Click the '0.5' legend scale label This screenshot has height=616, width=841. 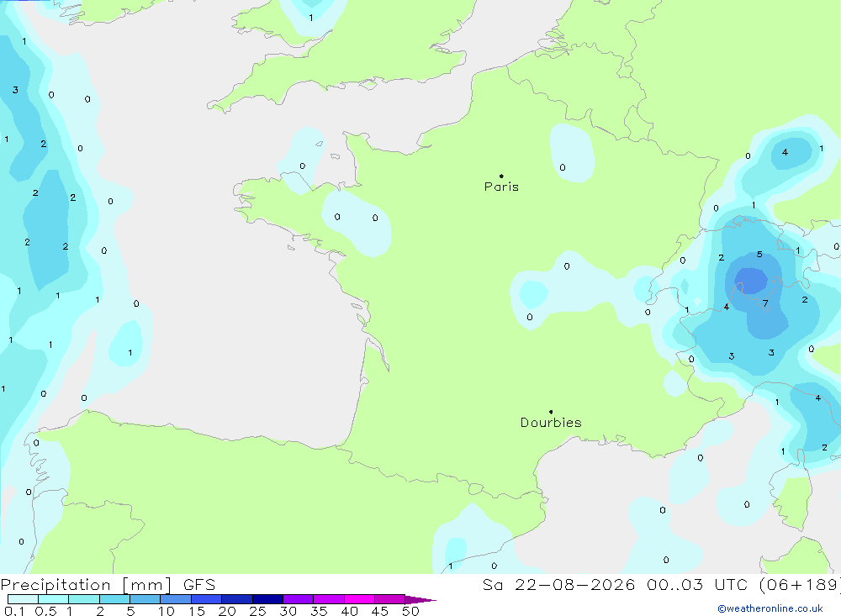coord(45,611)
